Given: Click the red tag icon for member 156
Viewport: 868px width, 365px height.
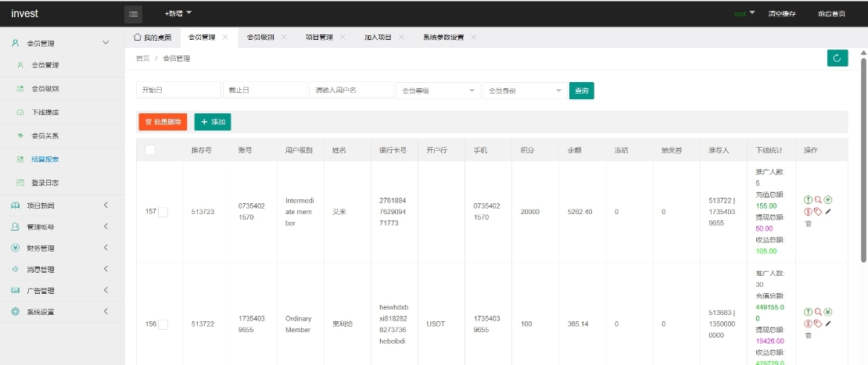Looking at the screenshot, I should pyautogui.click(x=818, y=323).
